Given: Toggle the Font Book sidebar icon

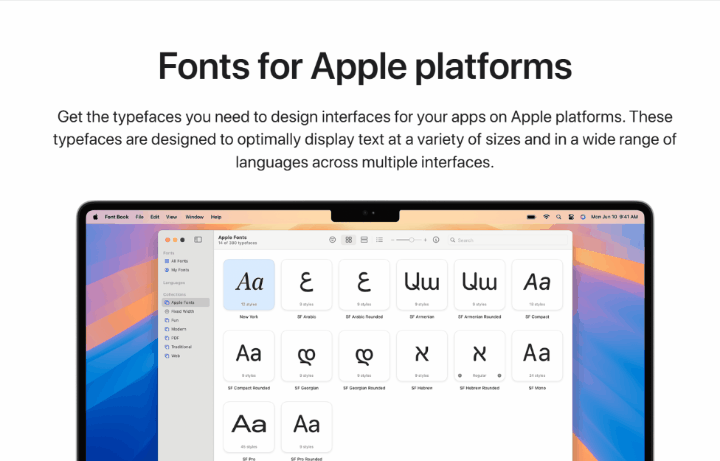Looking at the screenshot, I should pyautogui.click(x=198, y=240).
